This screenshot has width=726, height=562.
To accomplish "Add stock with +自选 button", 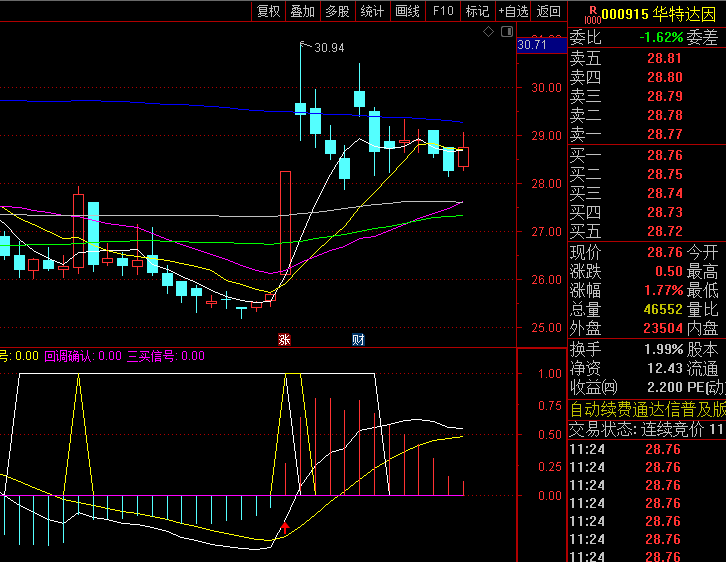I will tap(513, 11).
